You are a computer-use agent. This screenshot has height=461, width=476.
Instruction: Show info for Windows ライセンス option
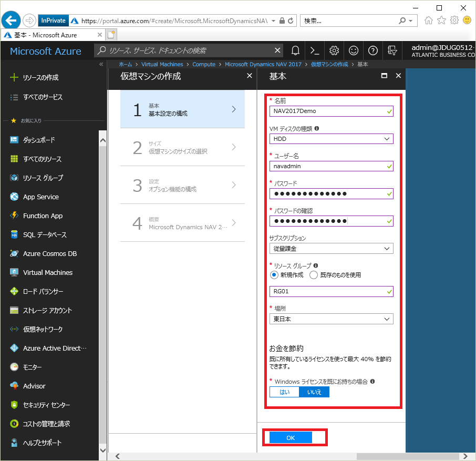[372, 382]
